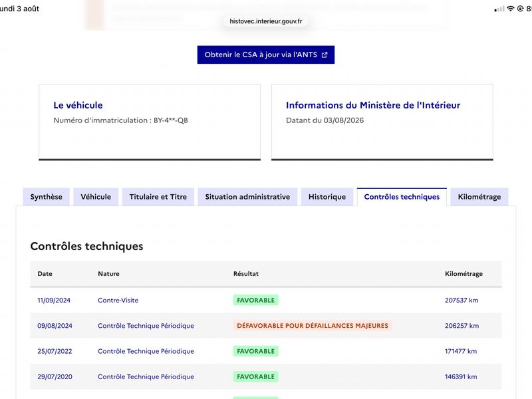Select the date 11/09/2024
The height and width of the screenshot is (399, 532).
click(54, 301)
